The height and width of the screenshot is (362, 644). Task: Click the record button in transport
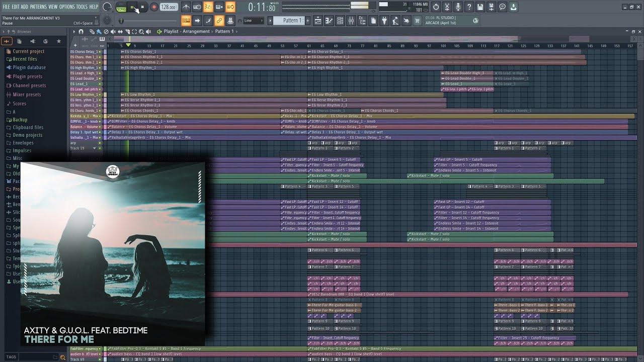(x=154, y=7)
